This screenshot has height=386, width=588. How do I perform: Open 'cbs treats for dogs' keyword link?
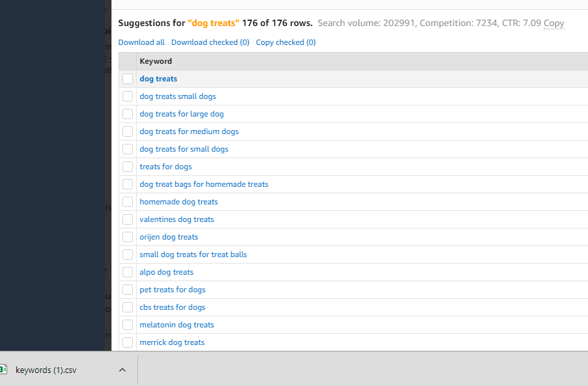point(172,307)
